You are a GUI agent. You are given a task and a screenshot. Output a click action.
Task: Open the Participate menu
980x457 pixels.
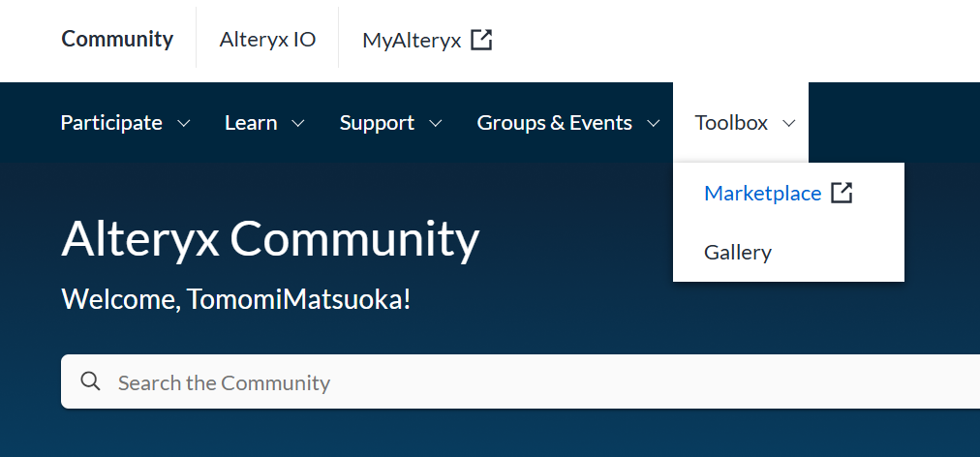click(x=111, y=123)
